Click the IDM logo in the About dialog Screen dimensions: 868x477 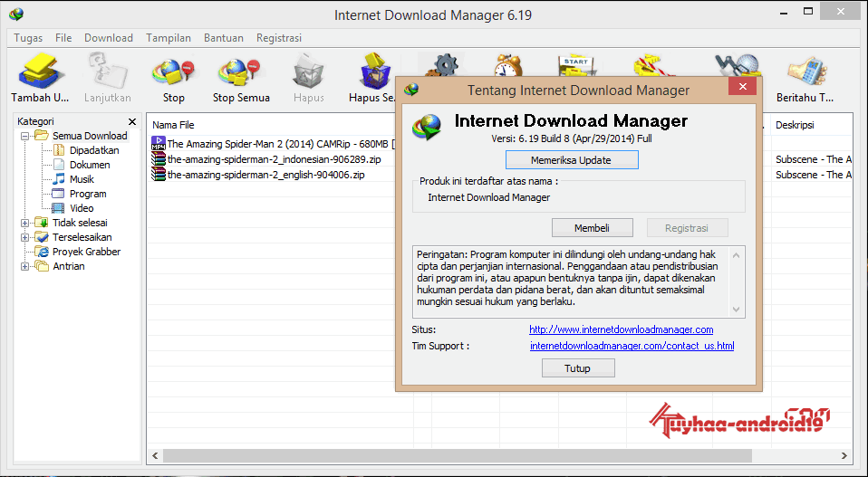coord(427,127)
